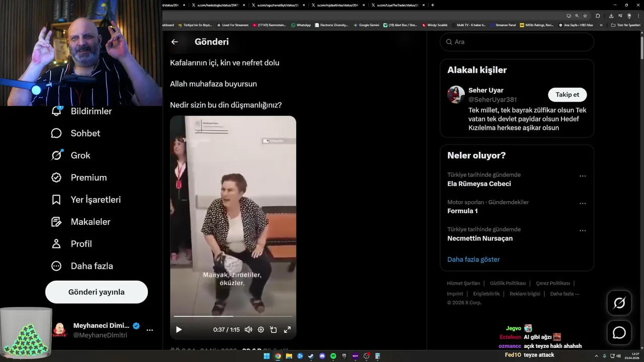This screenshot has height=362, width=644.
Task: Click Daha fazla göster under trends
Action: click(x=473, y=259)
